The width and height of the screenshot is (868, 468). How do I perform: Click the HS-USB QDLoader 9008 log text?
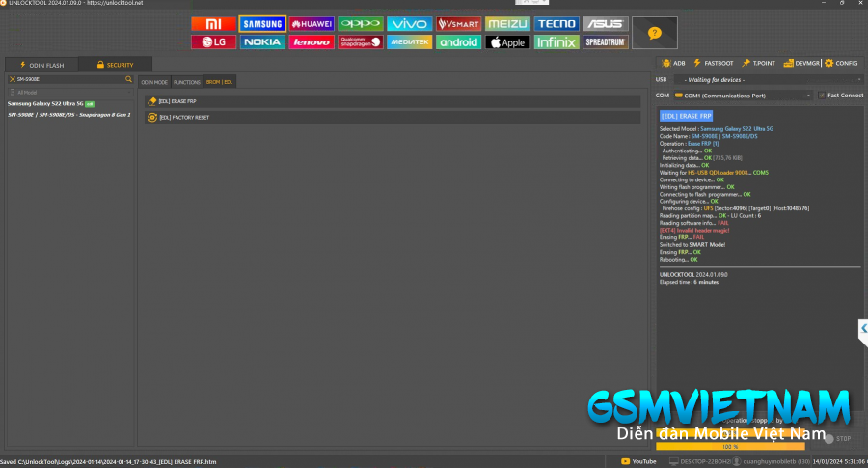click(x=718, y=173)
